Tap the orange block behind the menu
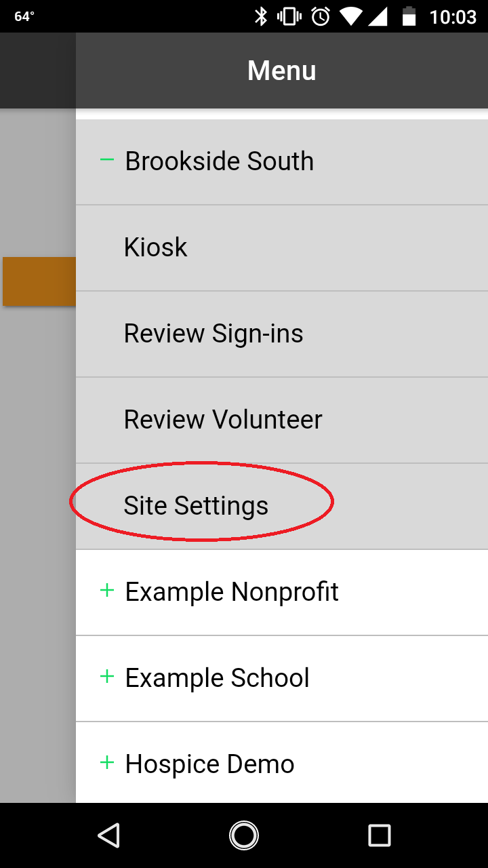Screen dimensions: 488x868 coord(39,281)
